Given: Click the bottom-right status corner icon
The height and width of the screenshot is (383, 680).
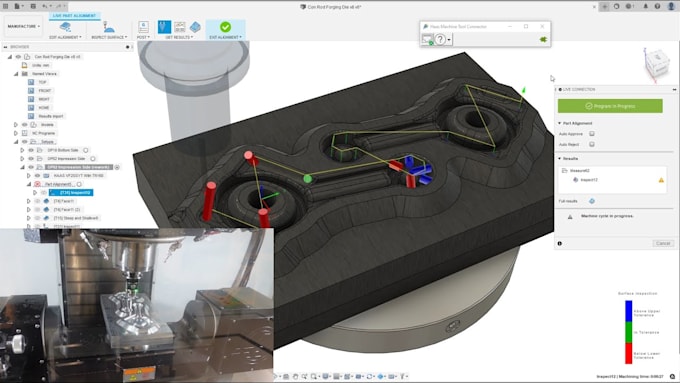Looking at the screenshot, I should [672, 376].
